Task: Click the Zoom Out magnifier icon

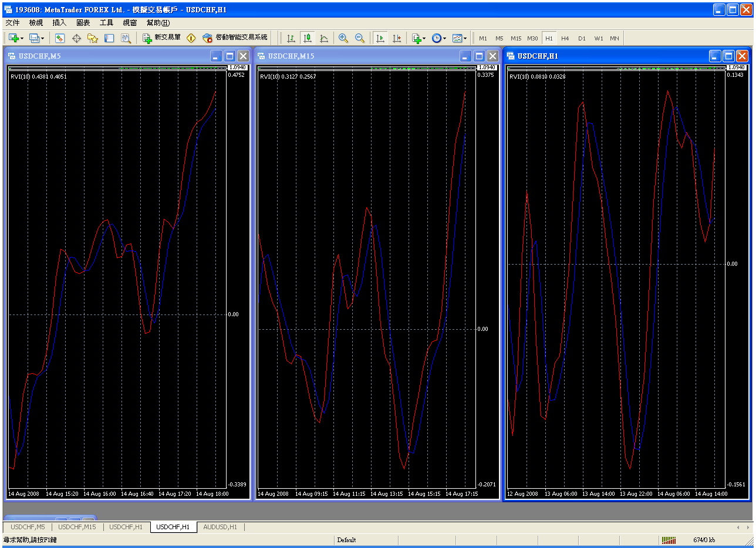Action: pyautogui.click(x=360, y=38)
